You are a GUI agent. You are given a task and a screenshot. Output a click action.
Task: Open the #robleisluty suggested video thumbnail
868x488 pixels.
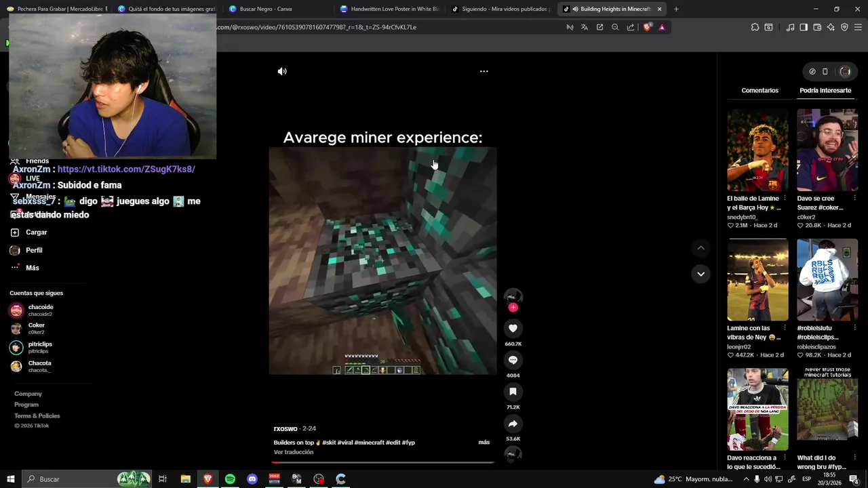click(x=827, y=280)
